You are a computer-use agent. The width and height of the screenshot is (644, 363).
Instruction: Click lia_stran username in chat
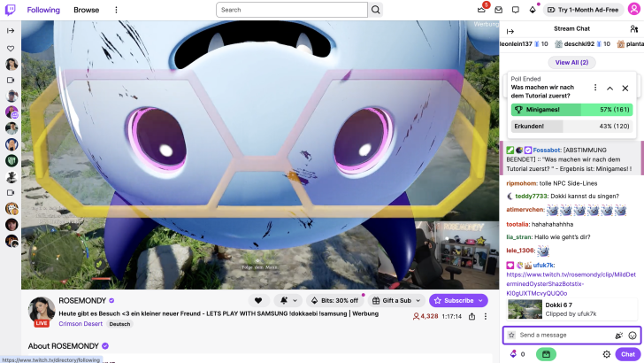tap(519, 237)
